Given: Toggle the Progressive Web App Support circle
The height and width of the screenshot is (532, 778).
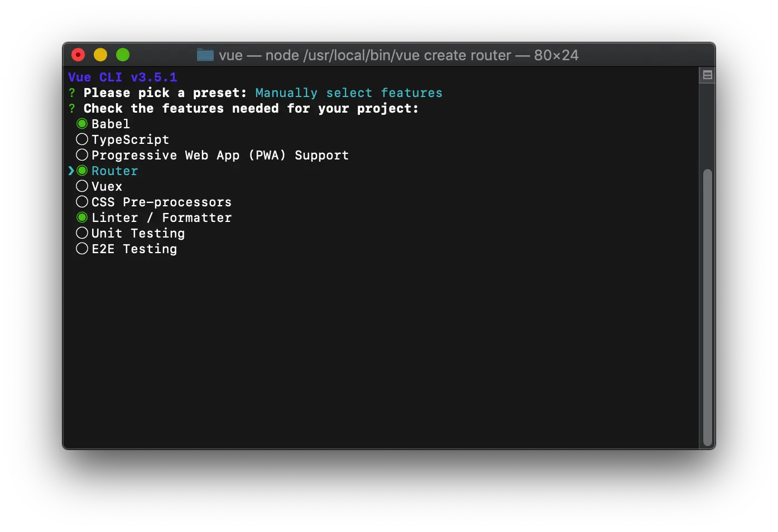Looking at the screenshot, I should point(82,155).
